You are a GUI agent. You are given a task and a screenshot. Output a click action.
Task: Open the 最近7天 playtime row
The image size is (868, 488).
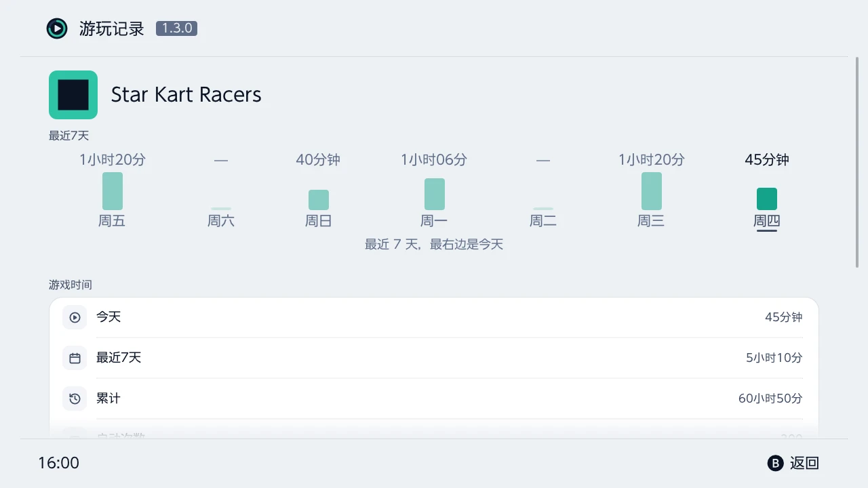pyautogui.click(x=434, y=358)
